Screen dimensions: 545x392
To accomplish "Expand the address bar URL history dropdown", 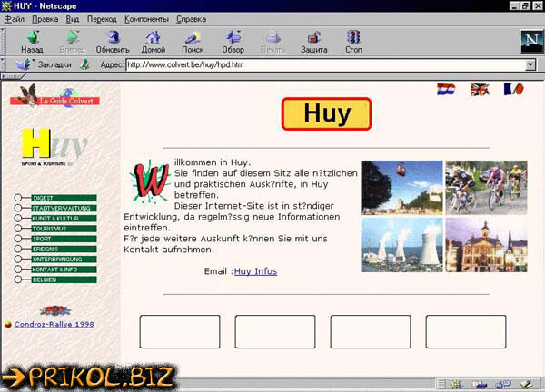I will [x=530, y=65].
